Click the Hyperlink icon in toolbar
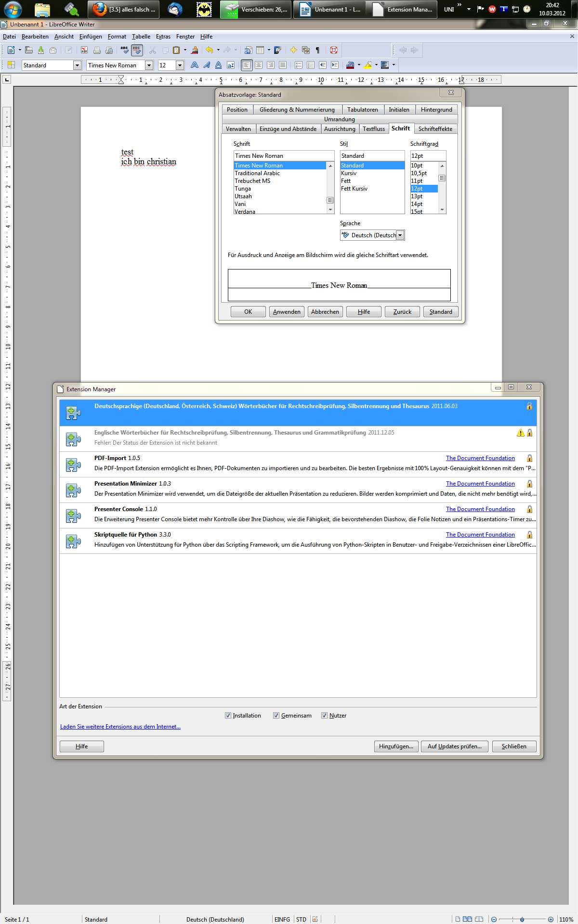 pos(248,50)
